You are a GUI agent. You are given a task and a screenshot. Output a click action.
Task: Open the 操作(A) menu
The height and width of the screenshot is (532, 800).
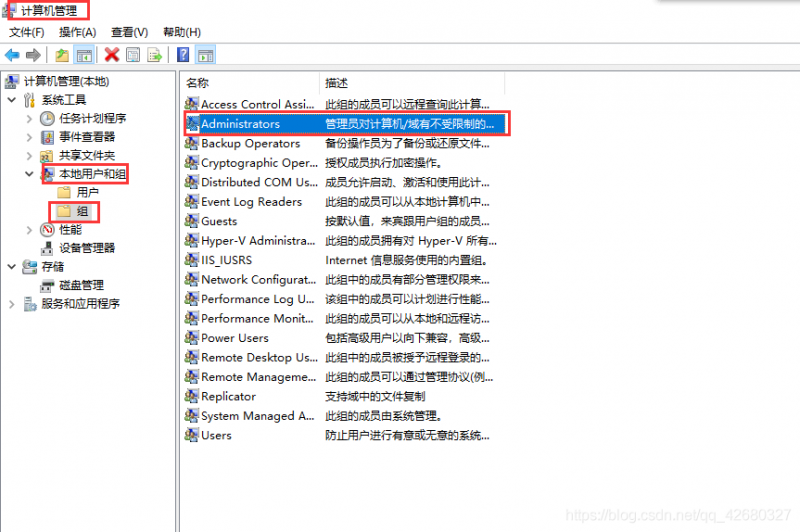click(x=77, y=32)
